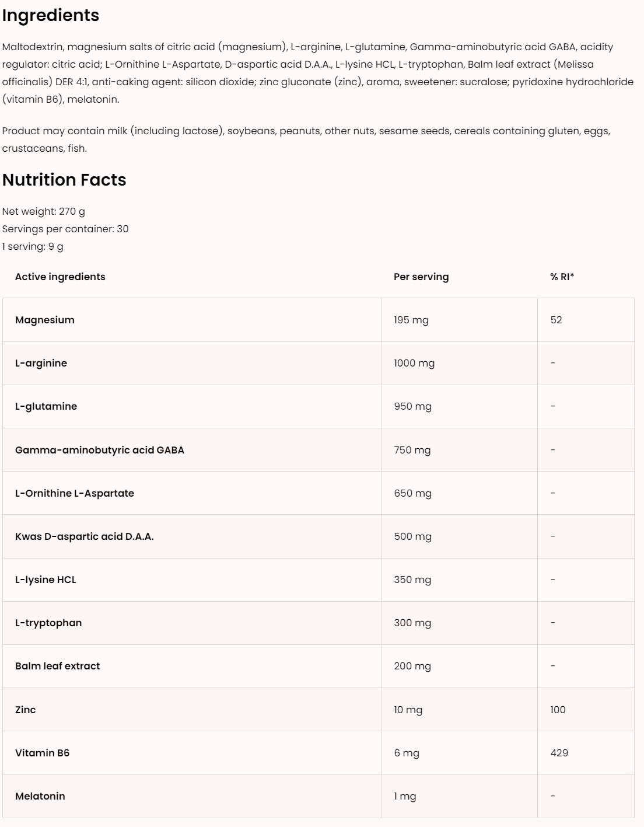This screenshot has width=644, height=827.
Task: Click the Melatonin row label
Action: pyautogui.click(x=40, y=796)
